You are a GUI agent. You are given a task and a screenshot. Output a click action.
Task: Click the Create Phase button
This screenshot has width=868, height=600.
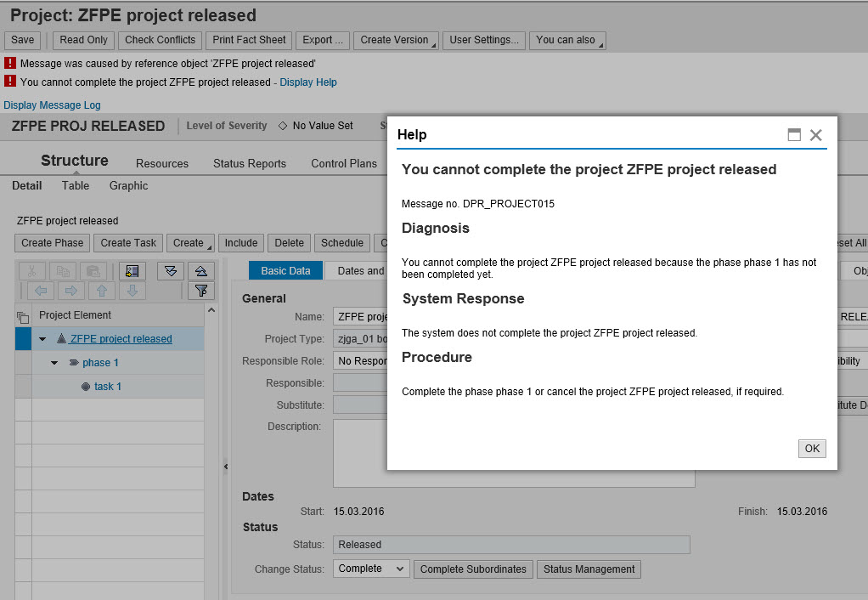pyautogui.click(x=52, y=243)
